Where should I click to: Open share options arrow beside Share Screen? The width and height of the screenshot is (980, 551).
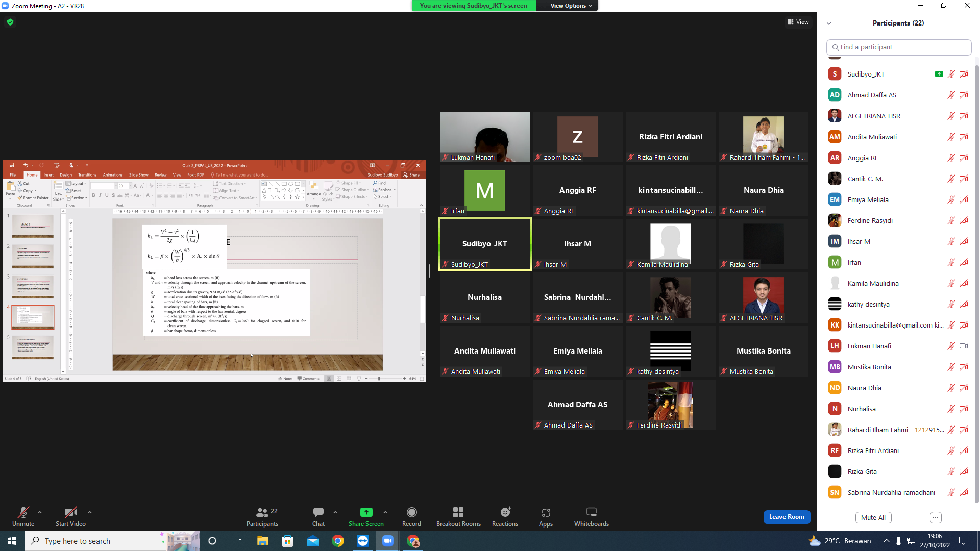[x=385, y=512]
